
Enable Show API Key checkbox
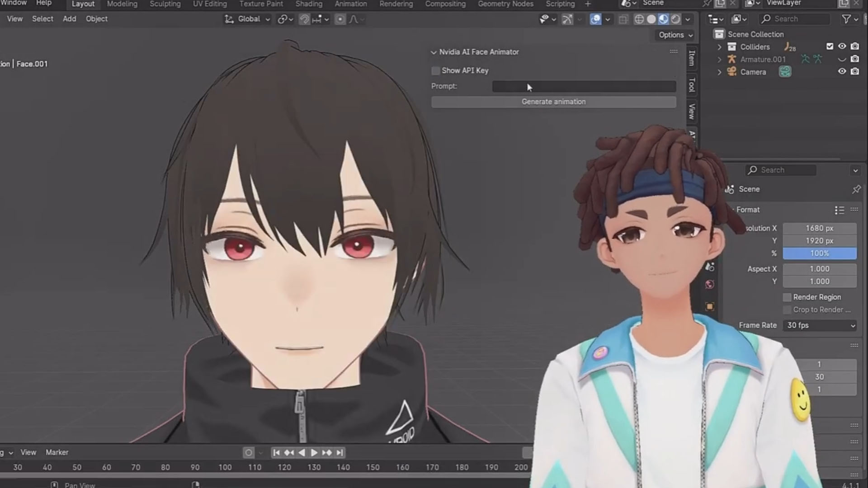[x=436, y=70]
